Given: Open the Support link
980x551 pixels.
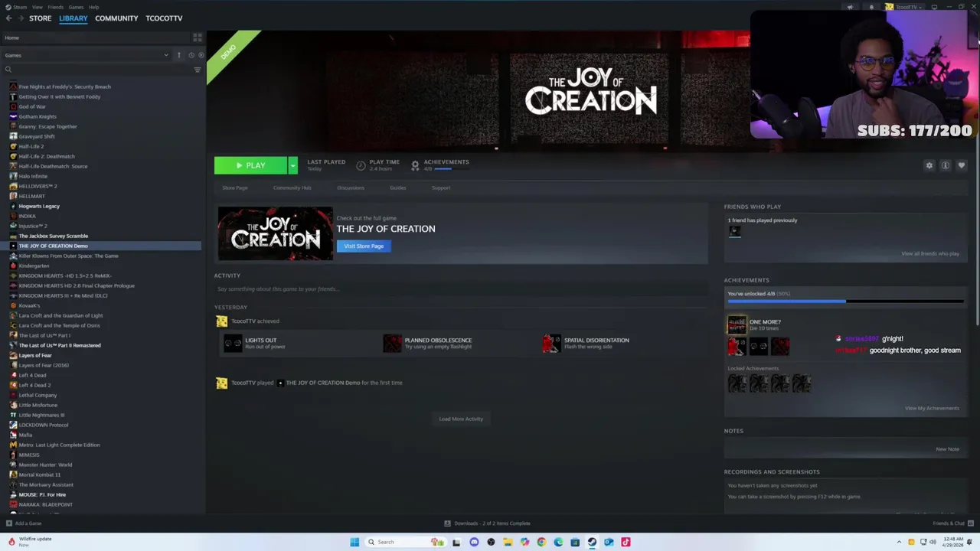Looking at the screenshot, I should click(x=441, y=187).
